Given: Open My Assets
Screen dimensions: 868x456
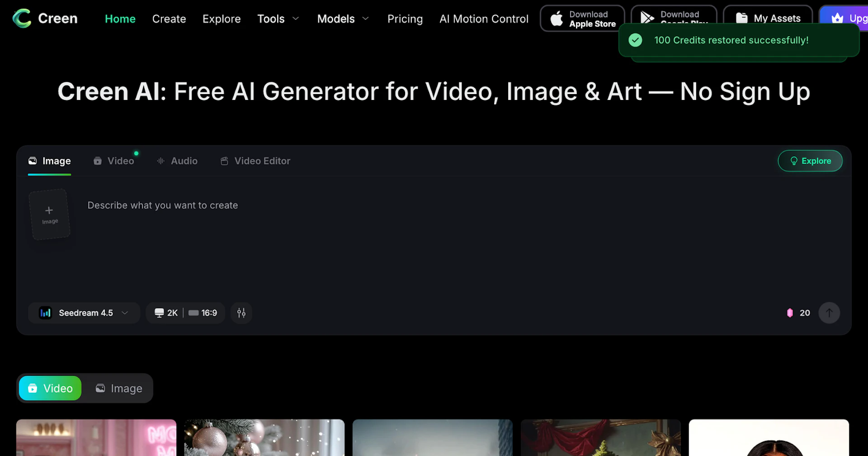Looking at the screenshot, I should [x=768, y=15].
